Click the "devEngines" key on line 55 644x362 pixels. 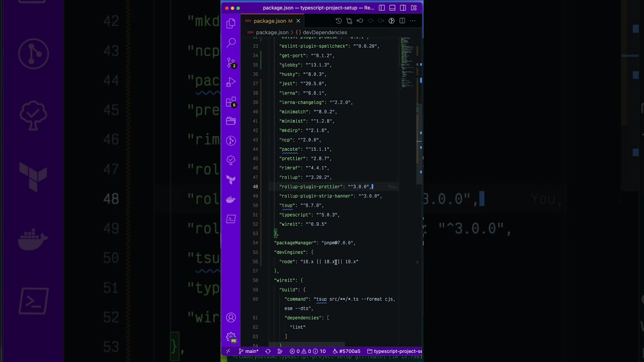pyautogui.click(x=290, y=252)
